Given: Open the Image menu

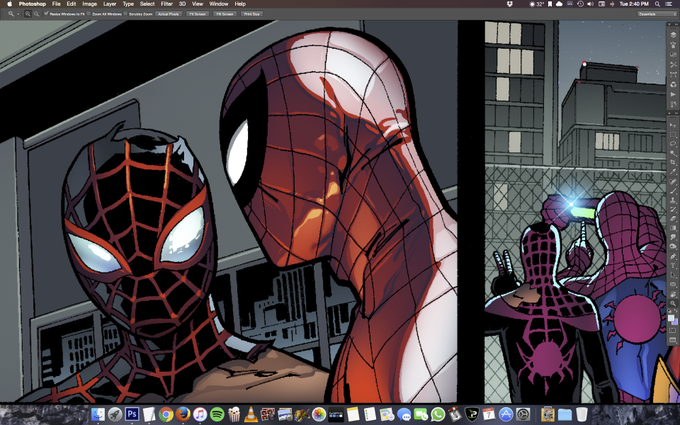Looking at the screenshot, I should (89, 4).
